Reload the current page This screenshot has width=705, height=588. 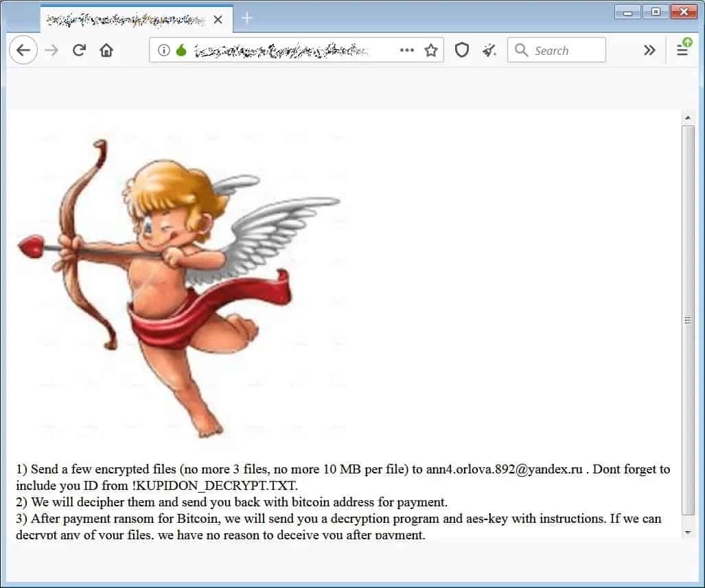coord(79,50)
